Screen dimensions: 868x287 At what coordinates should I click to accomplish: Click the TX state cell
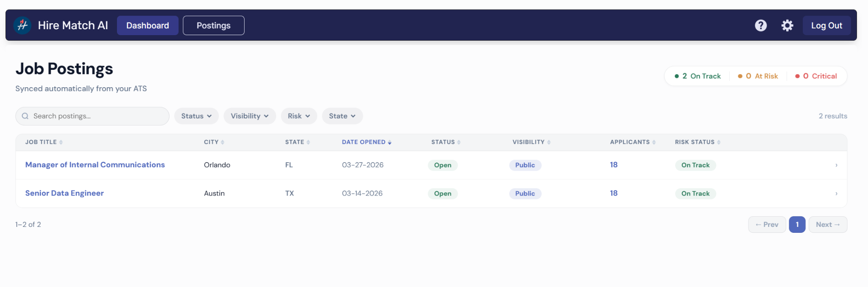click(x=289, y=193)
